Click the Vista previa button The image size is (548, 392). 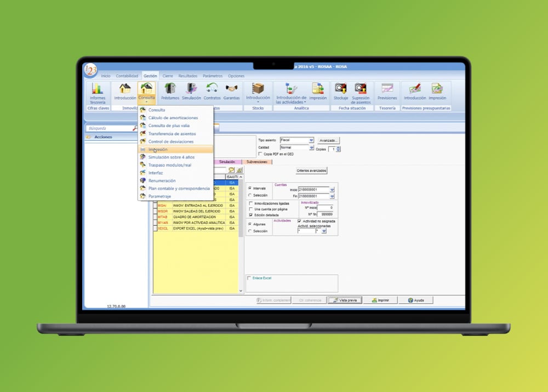pyautogui.click(x=345, y=300)
